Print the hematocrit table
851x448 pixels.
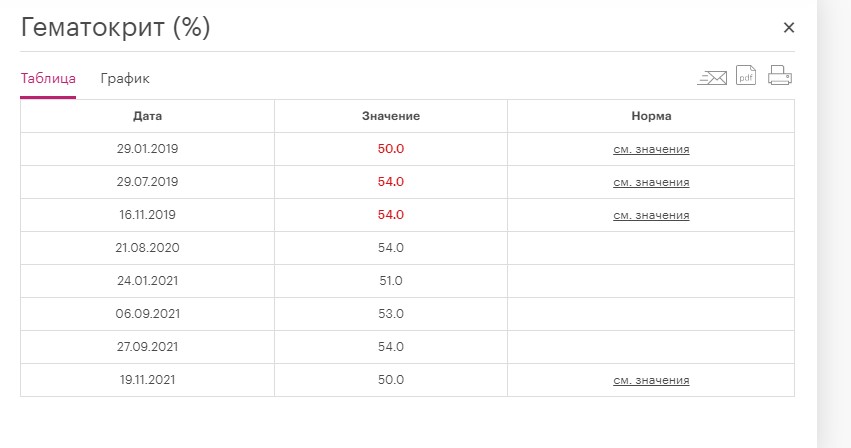(x=780, y=76)
